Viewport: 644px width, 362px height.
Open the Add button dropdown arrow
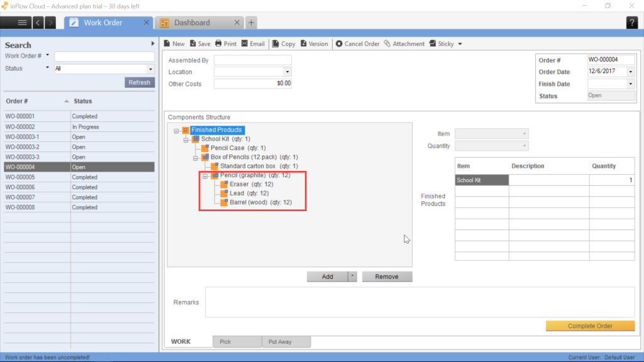pos(352,277)
